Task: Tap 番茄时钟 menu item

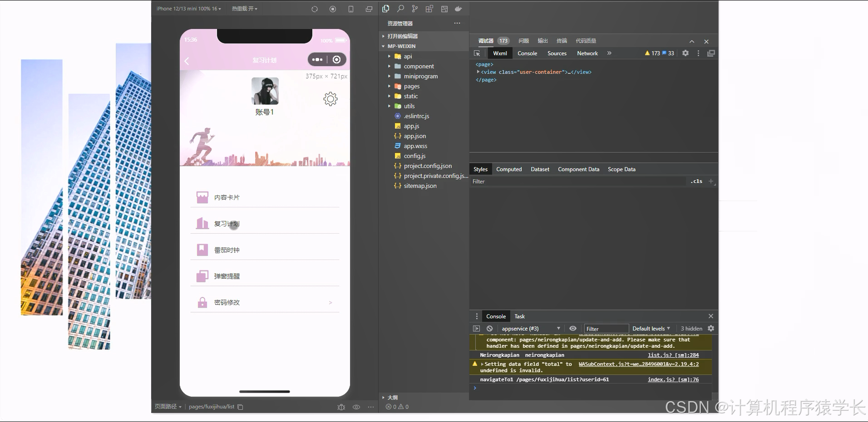Action: (265, 250)
